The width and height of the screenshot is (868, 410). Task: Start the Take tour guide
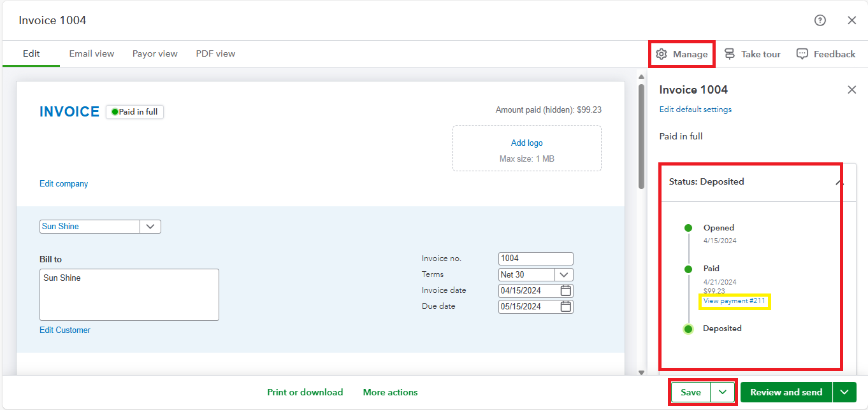point(753,54)
